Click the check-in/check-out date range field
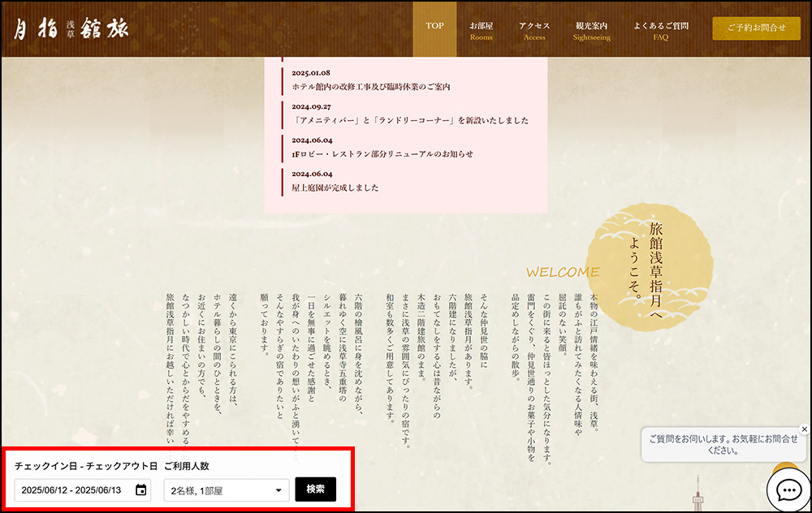The height and width of the screenshot is (513, 812). [73, 490]
